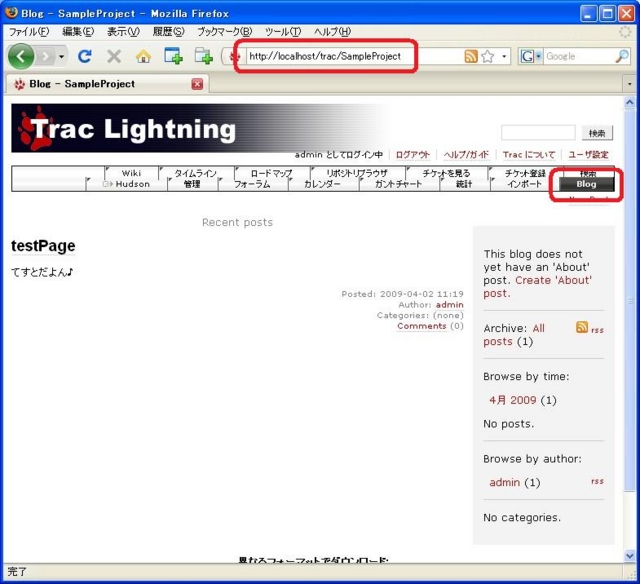Viewport: 640px width, 584px height.
Task: Click the Forward navigation arrow
Action: [45, 56]
